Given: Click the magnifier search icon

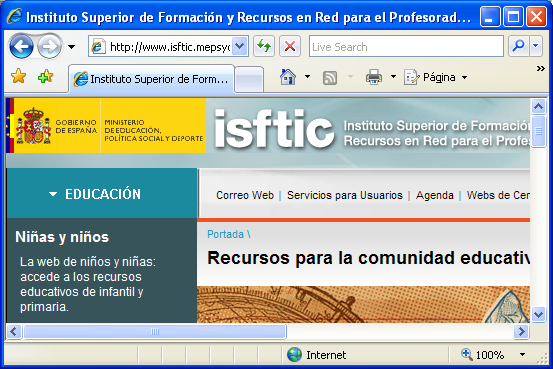Looking at the screenshot, I should pos(518,46).
